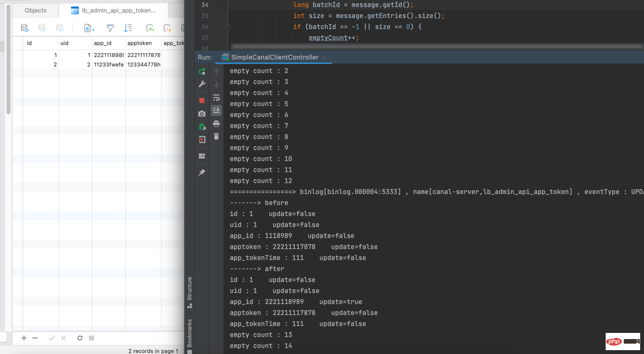Add a record with the plus button
Image resolution: width=644 pixels, height=354 pixels.
pyautogui.click(x=24, y=338)
